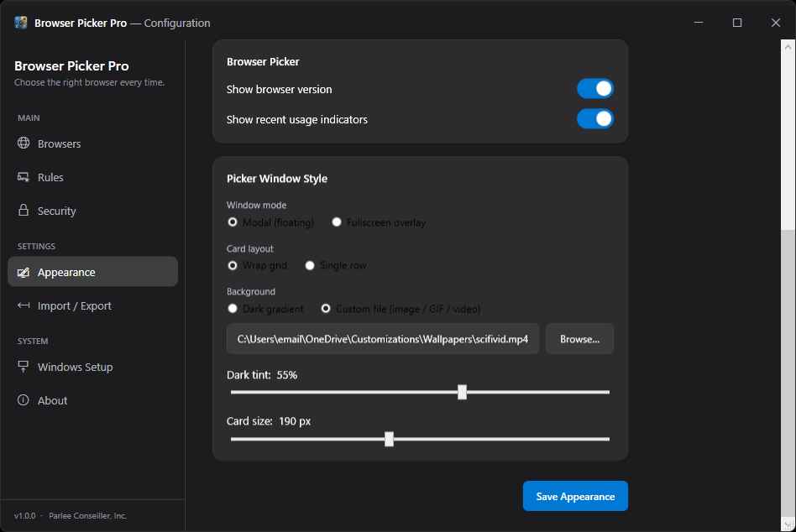Click the 'Picker Window Style' heading
This screenshot has height=532, width=796.
(277, 179)
